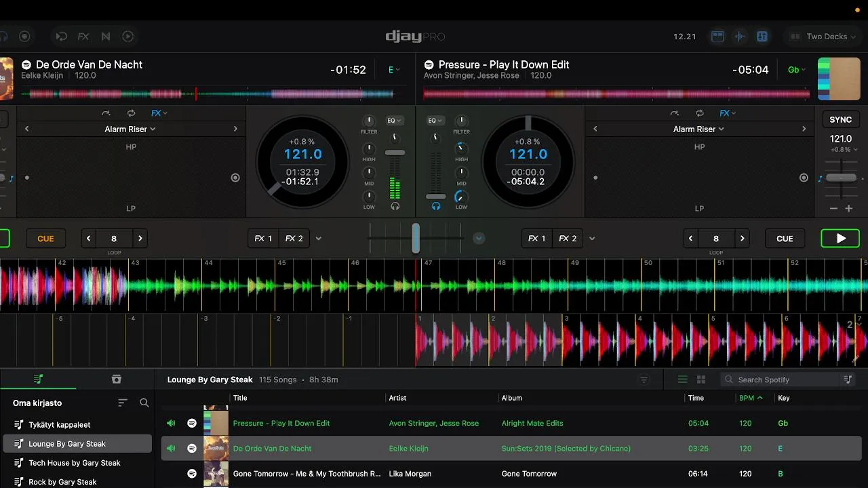Click the Search Spotify field
The image size is (868, 488).
[780, 380]
